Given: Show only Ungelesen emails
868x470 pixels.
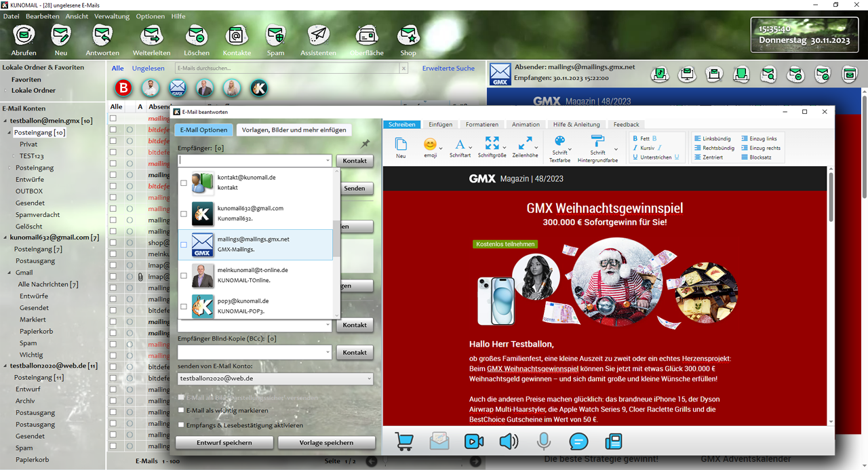Looking at the screenshot, I should [x=148, y=68].
